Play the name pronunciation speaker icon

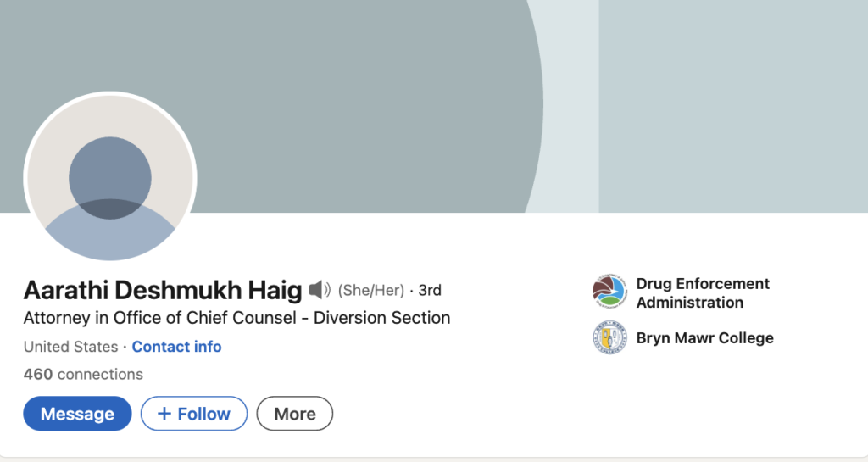pos(319,291)
